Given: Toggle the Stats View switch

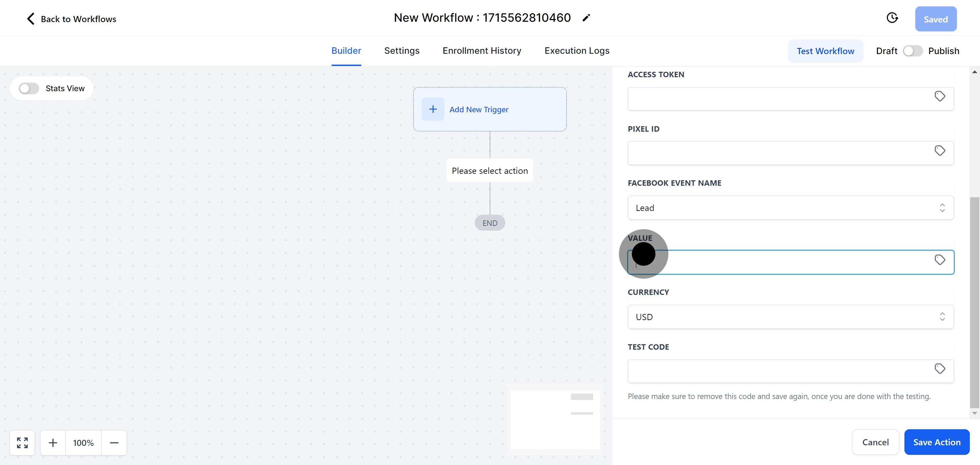Looking at the screenshot, I should [x=29, y=88].
